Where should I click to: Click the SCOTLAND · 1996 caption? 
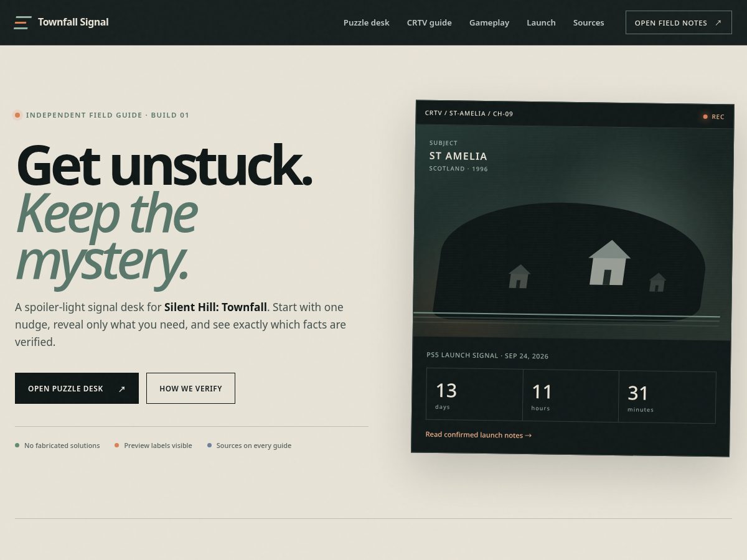click(458, 169)
